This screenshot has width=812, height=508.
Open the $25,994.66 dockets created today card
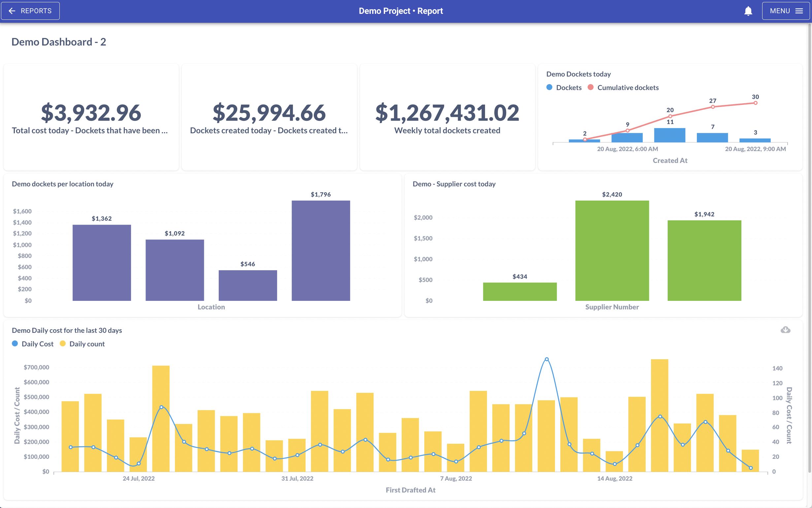coord(269,117)
